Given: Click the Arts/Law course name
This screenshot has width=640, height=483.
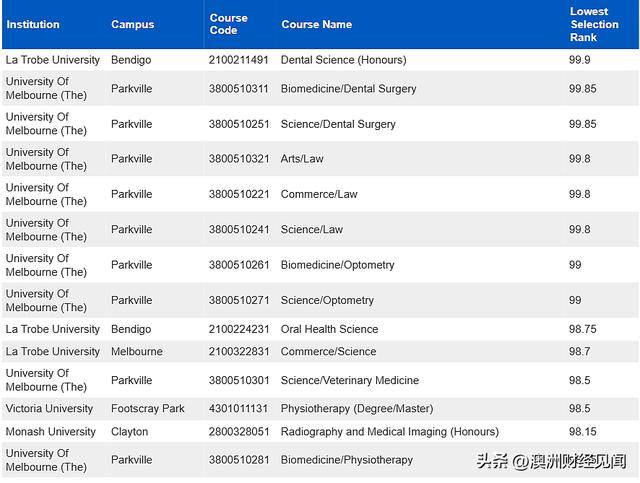Looking at the screenshot, I should pyautogui.click(x=302, y=159).
